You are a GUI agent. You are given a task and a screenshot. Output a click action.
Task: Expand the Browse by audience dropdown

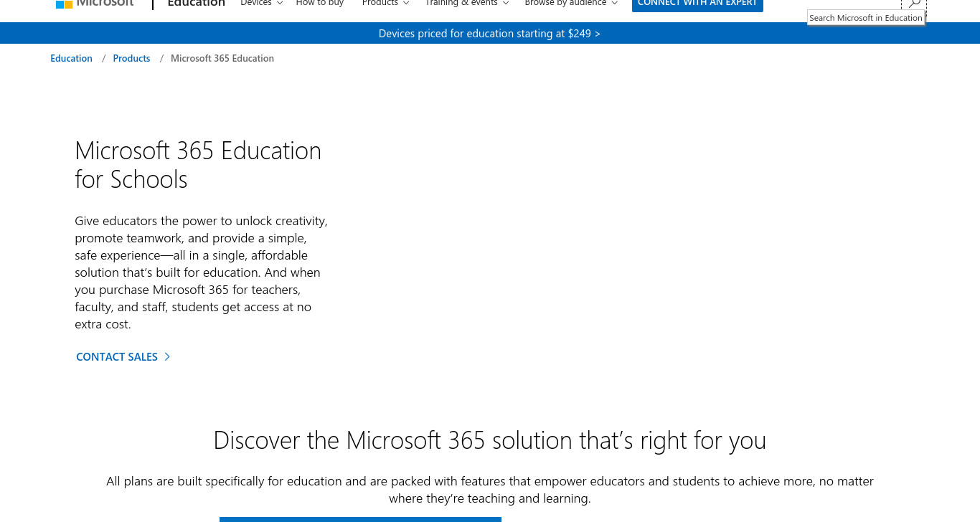click(x=571, y=4)
